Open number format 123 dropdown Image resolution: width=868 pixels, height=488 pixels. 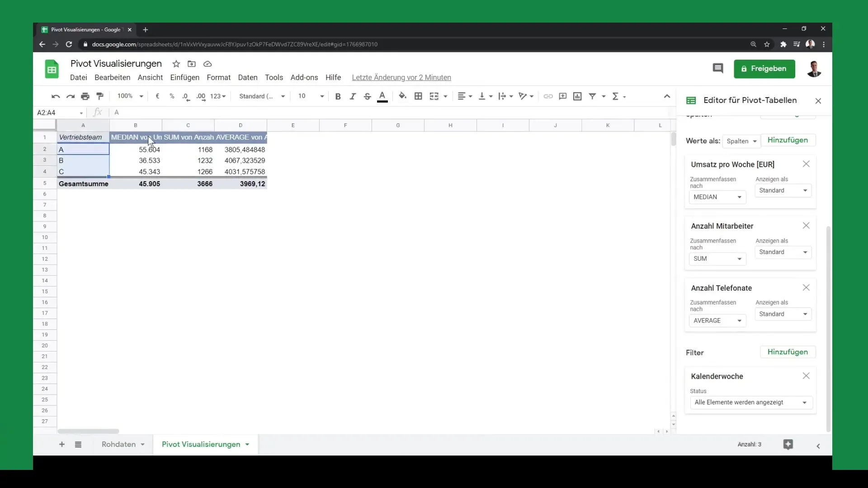click(218, 96)
